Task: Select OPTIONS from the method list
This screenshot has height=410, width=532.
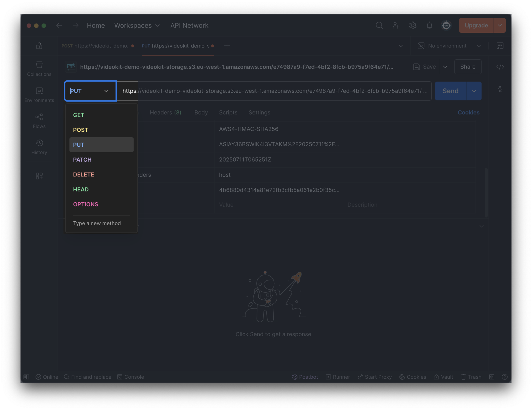Action: click(x=101, y=204)
